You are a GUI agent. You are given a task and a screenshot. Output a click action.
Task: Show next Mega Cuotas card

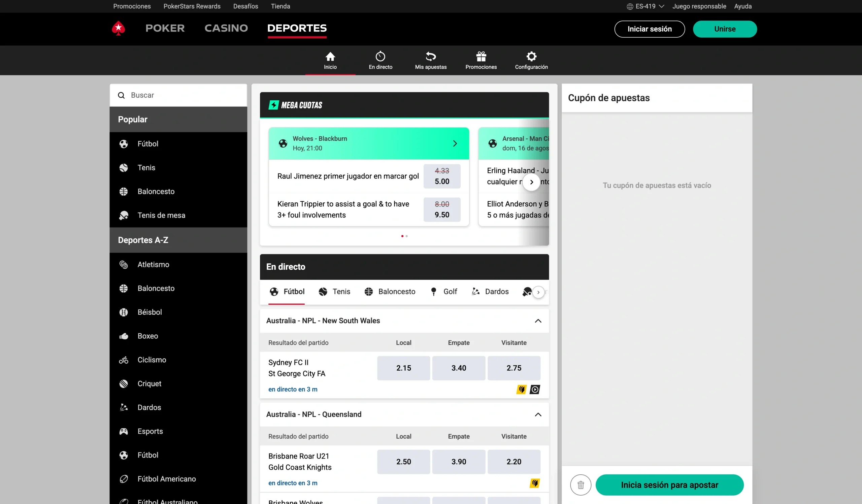[531, 182]
